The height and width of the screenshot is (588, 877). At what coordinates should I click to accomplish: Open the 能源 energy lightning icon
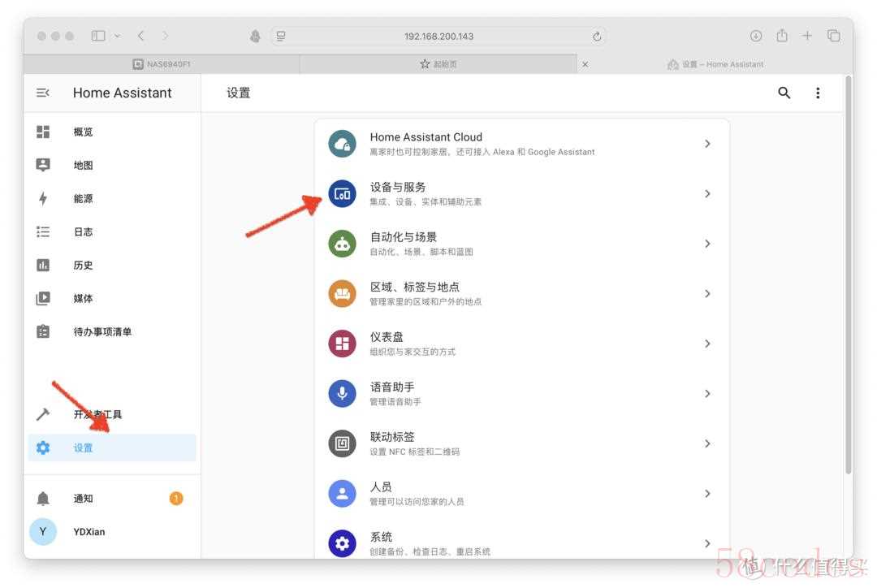pyautogui.click(x=43, y=198)
